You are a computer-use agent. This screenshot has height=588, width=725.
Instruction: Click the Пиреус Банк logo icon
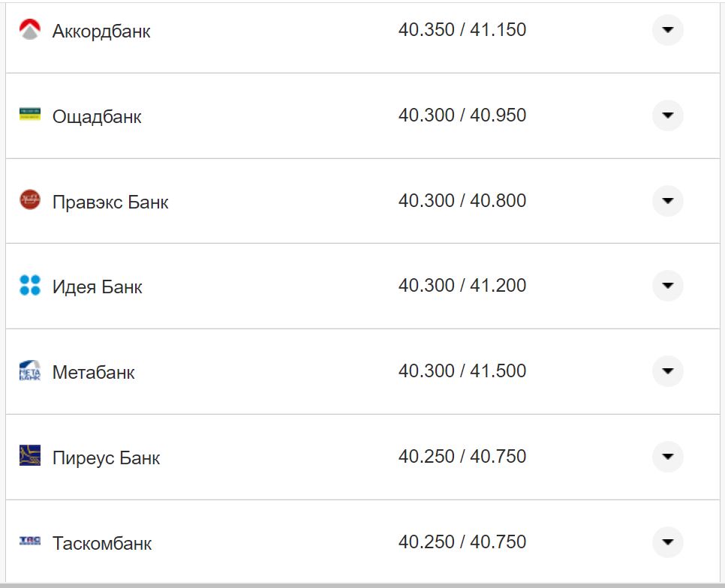(30, 455)
